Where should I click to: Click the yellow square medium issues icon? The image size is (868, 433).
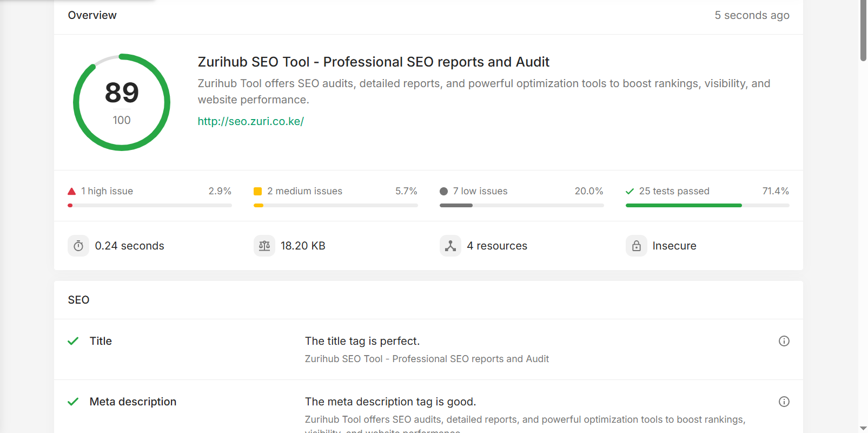[258, 191]
